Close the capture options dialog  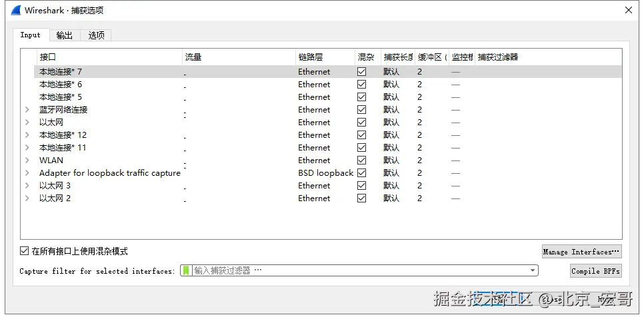pyautogui.click(x=629, y=10)
